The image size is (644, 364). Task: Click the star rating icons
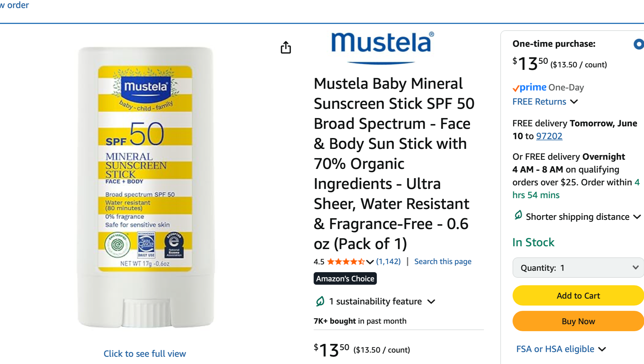(346, 262)
